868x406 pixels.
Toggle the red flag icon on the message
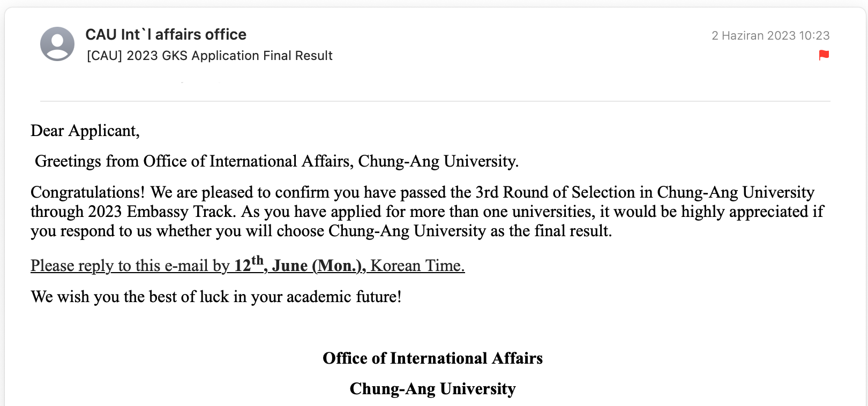(824, 55)
